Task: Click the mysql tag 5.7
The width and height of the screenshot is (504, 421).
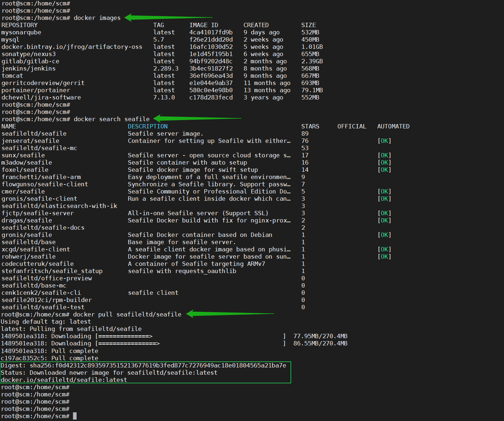Action: pos(159,39)
